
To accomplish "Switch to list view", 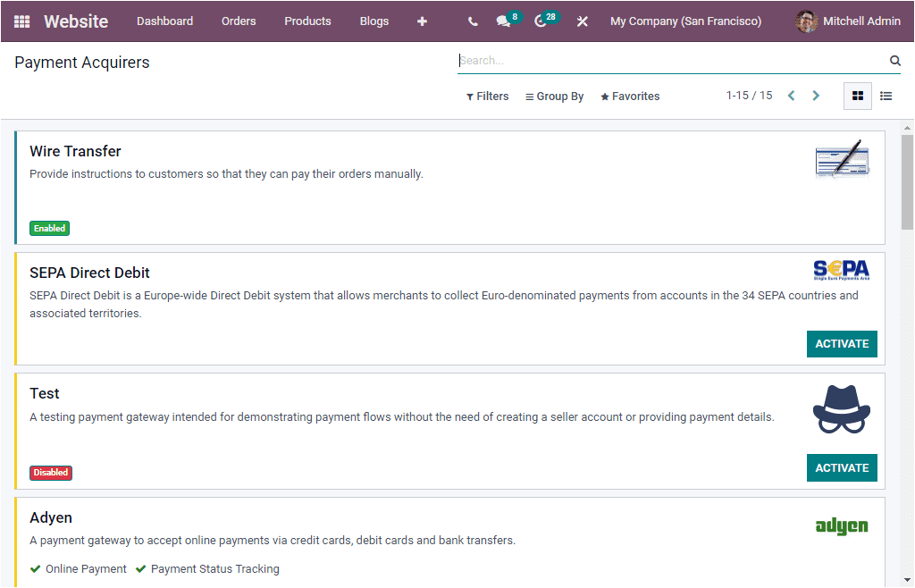I will click(x=886, y=96).
